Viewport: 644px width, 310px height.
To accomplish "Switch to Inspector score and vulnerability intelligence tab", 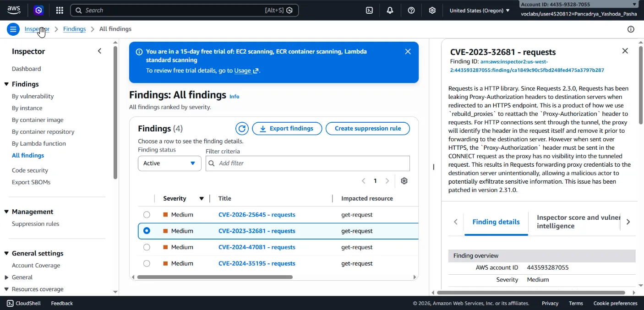I will 578,222.
